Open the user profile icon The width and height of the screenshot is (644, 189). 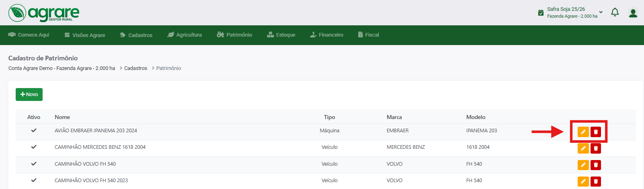[633, 13]
